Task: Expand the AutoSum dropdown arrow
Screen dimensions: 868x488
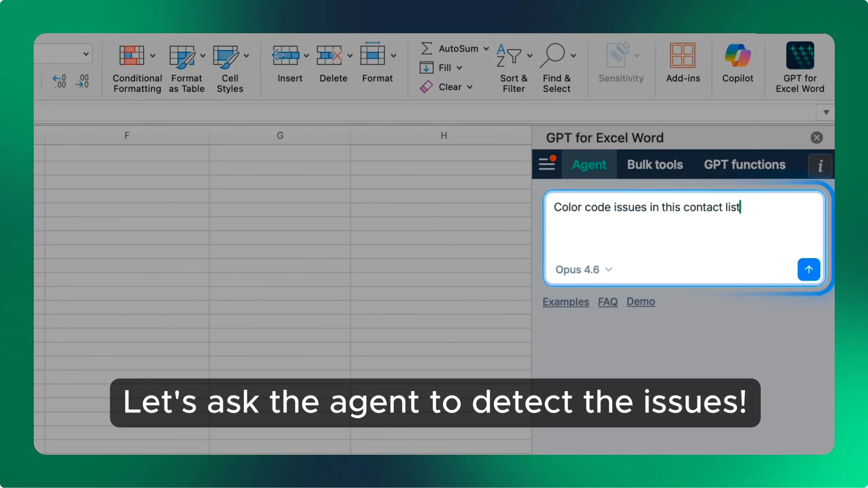Action: tap(486, 49)
